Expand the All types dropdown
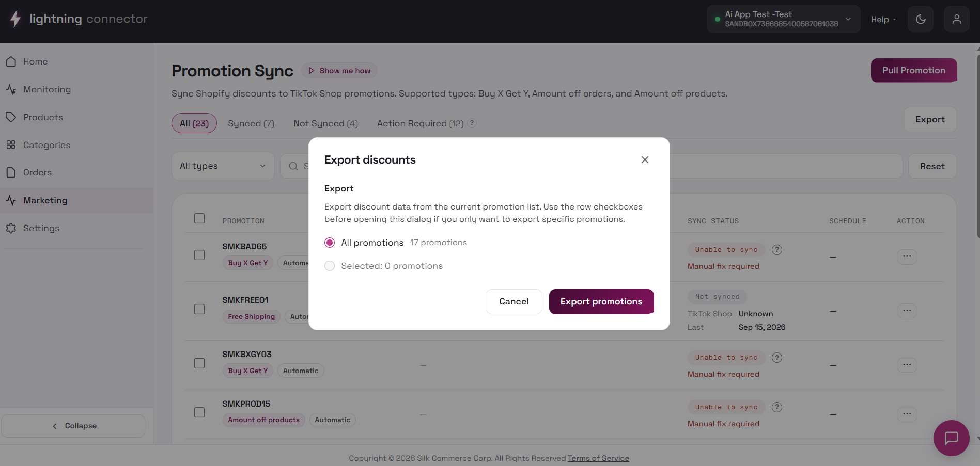 click(x=223, y=166)
